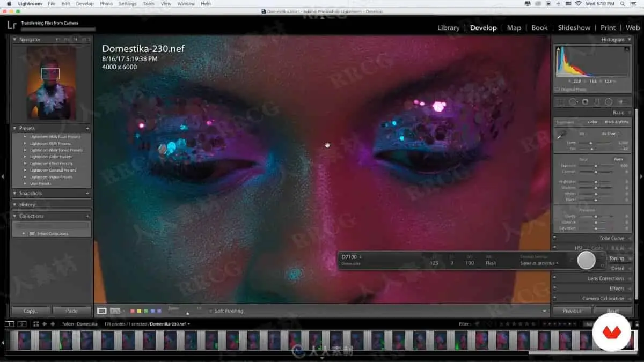
Task: Open the As Shot white balance dropdown
Action: point(610,134)
